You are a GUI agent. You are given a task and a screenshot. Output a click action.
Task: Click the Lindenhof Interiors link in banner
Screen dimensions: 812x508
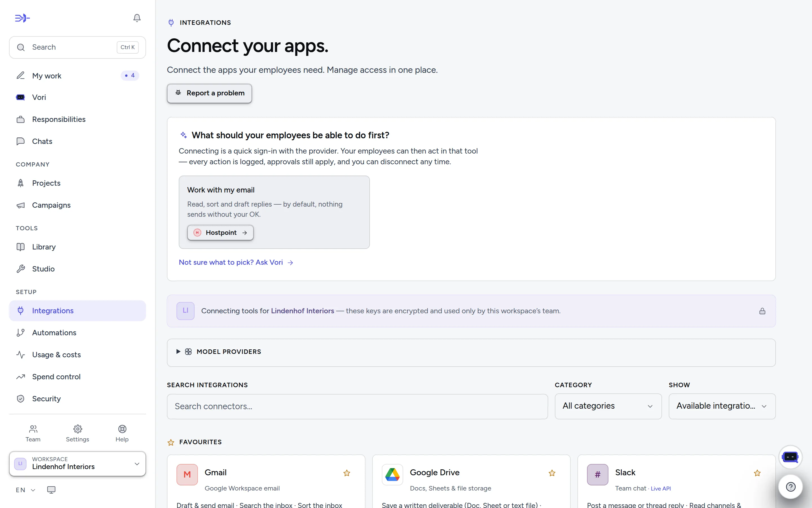(x=302, y=311)
